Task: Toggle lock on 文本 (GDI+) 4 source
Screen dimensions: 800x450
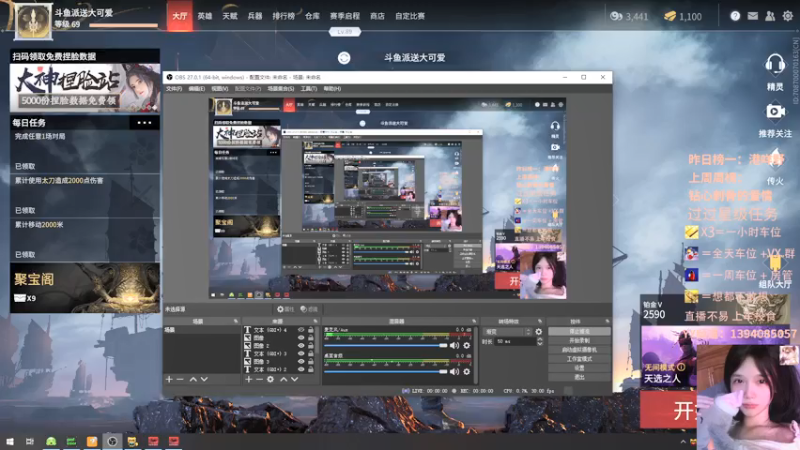Action: pos(311,330)
